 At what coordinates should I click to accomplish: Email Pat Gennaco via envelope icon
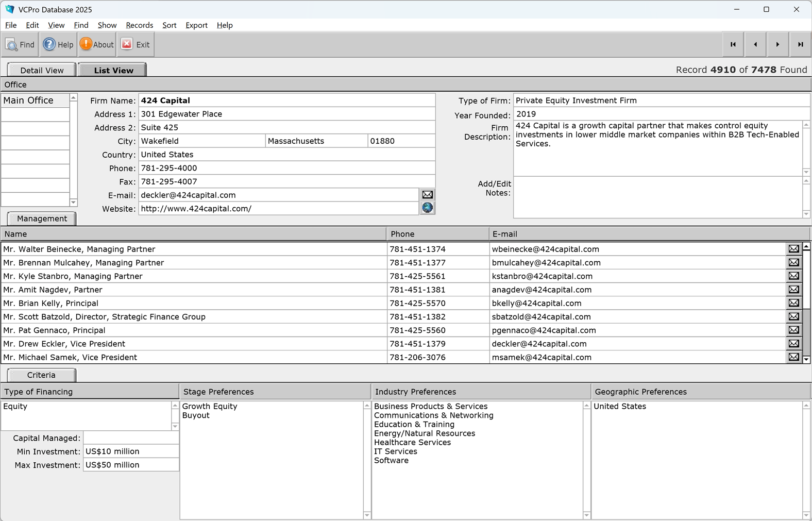tap(794, 330)
